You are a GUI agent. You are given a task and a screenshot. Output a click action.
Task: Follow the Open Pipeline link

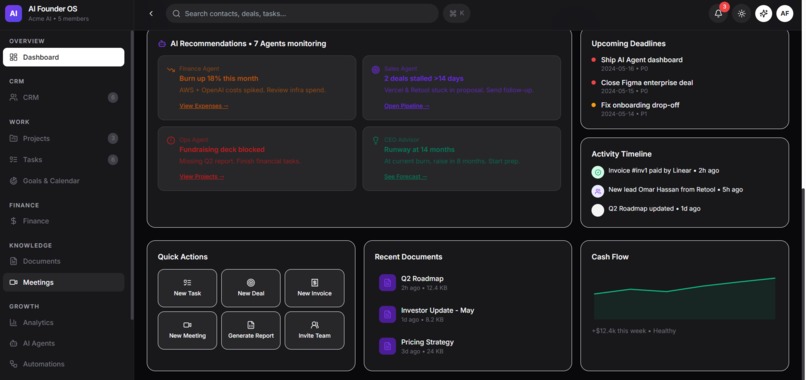407,106
